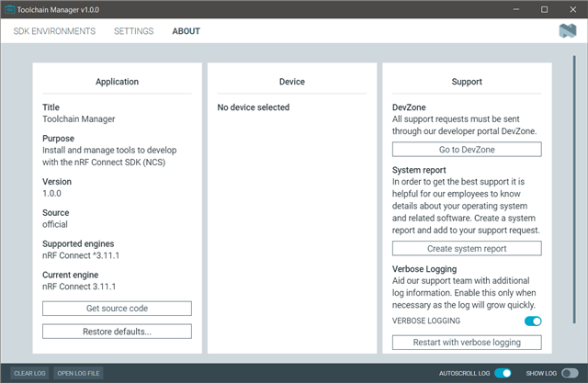Open the SDK Environments tab

[x=54, y=31]
